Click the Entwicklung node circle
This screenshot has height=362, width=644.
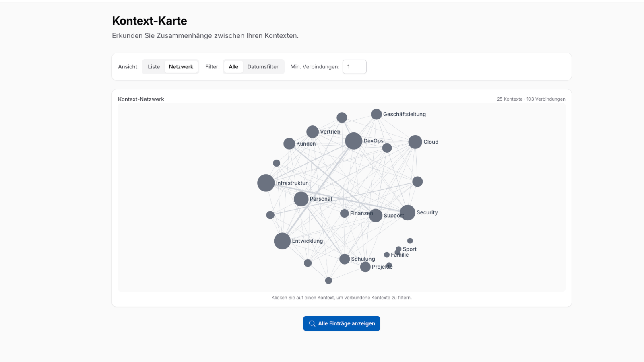(x=282, y=241)
